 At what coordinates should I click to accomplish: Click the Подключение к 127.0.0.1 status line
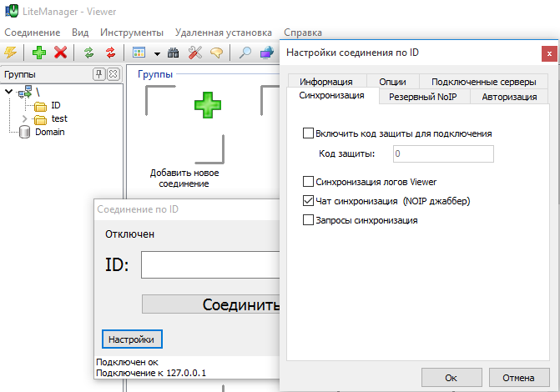coord(151,373)
